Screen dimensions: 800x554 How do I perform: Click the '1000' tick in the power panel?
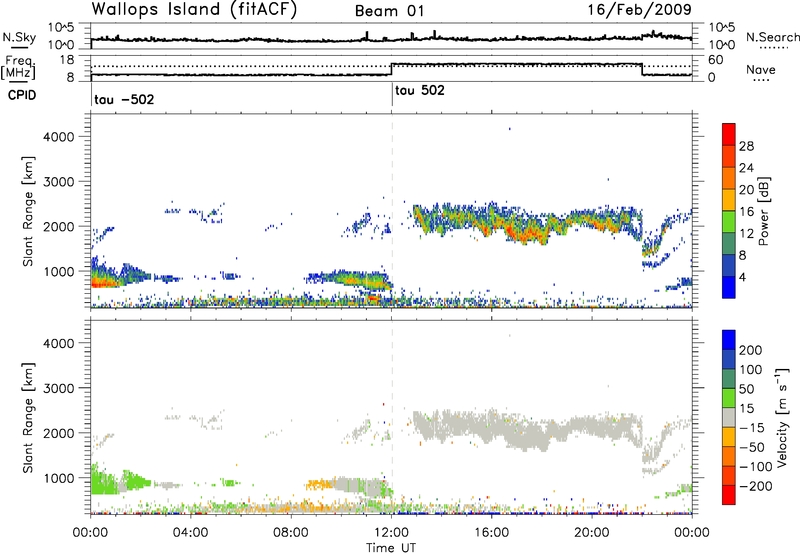58,271
